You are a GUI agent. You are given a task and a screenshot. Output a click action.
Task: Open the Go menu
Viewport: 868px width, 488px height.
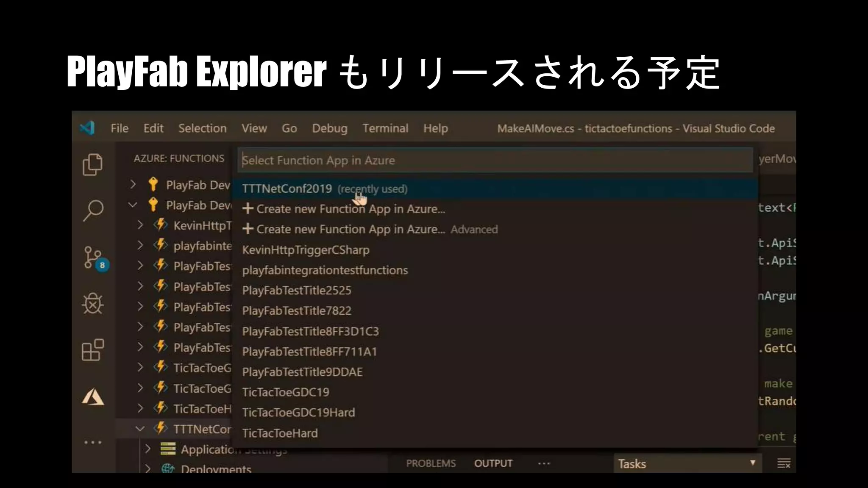coord(289,128)
